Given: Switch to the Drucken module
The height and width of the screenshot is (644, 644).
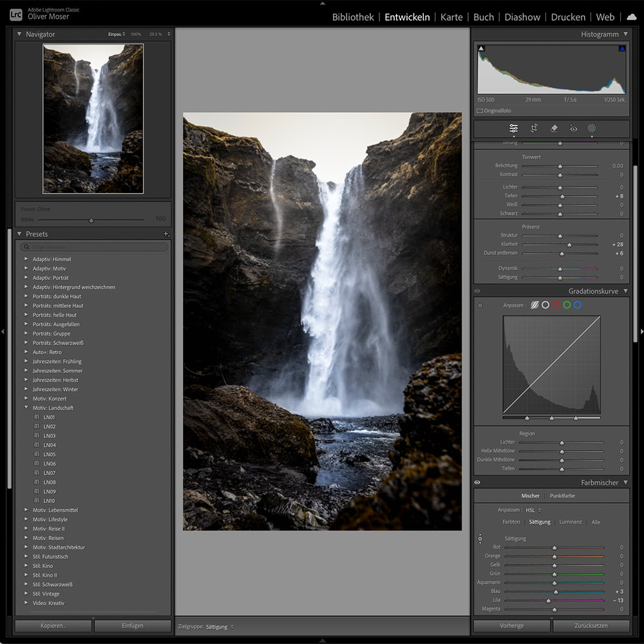Looking at the screenshot, I should [x=568, y=17].
